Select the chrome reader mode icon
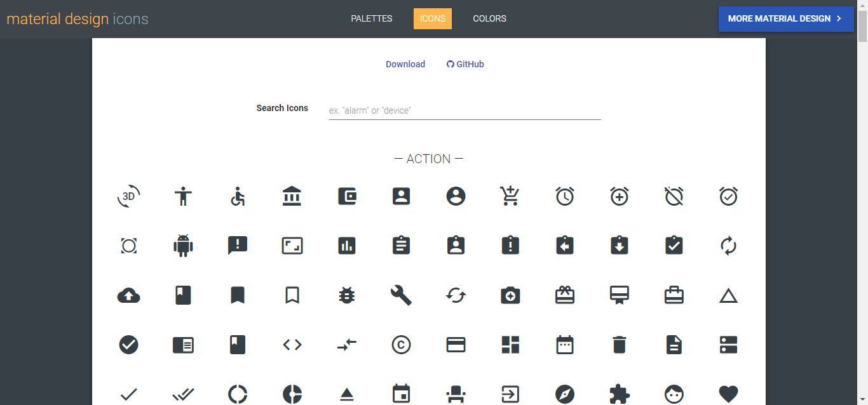 point(183,345)
